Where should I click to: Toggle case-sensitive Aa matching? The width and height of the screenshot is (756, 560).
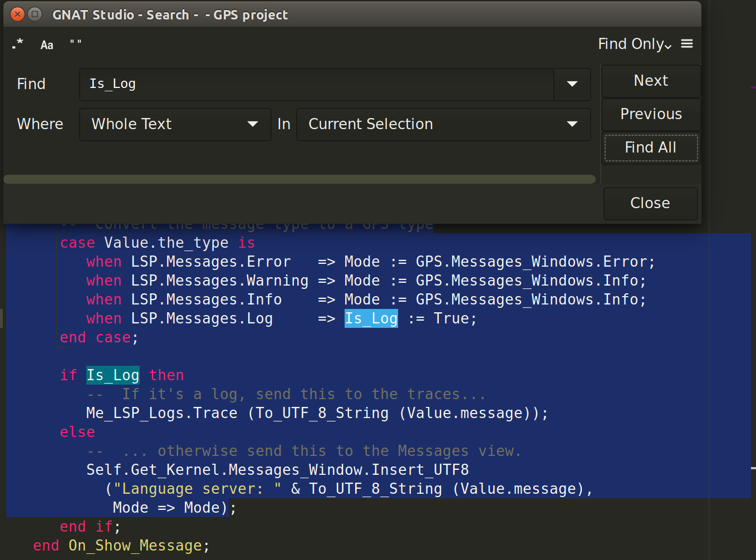(47, 45)
